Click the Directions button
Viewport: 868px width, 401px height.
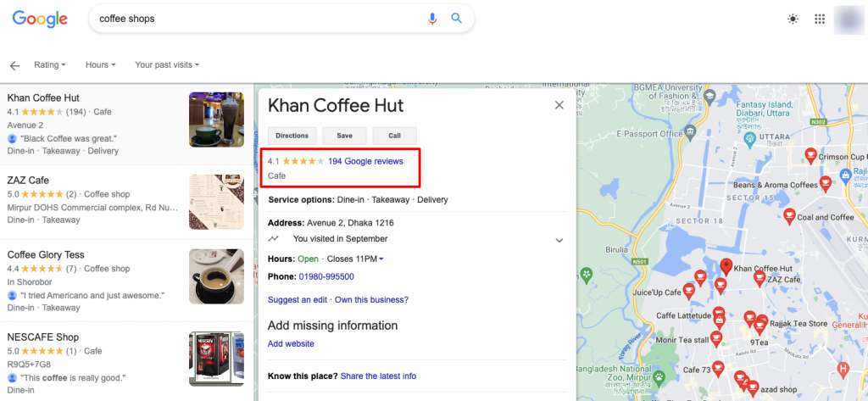[292, 136]
